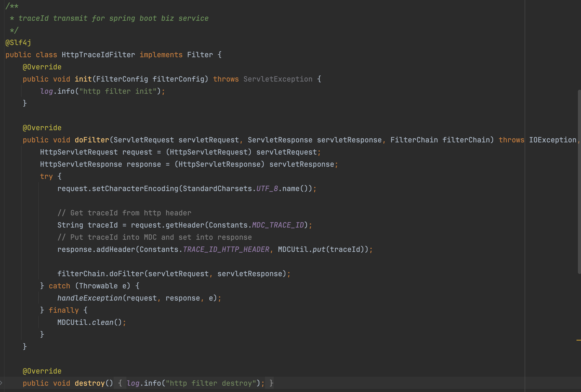581x392 pixels.
Task: Click the Javadoc text "traceId transmit for spring boot biz service"
Action: [x=113, y=18]
